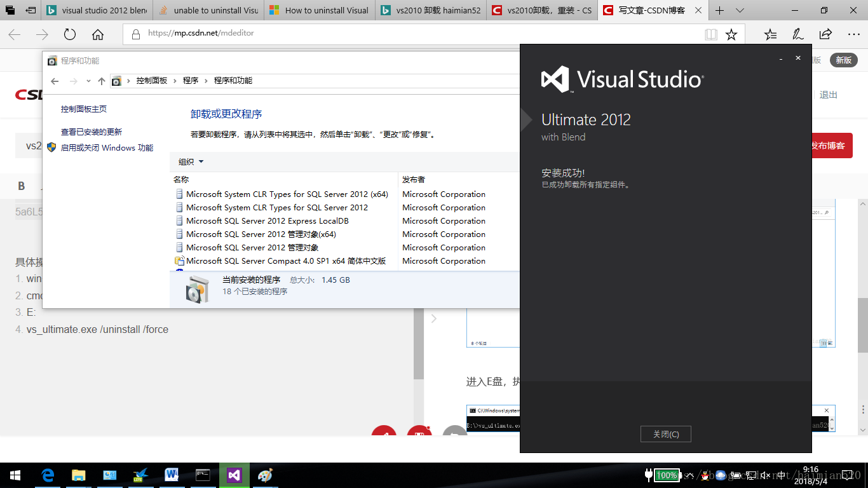Click the Edge share icon
This screenshot has height=488, width=868.
(825, 34)
